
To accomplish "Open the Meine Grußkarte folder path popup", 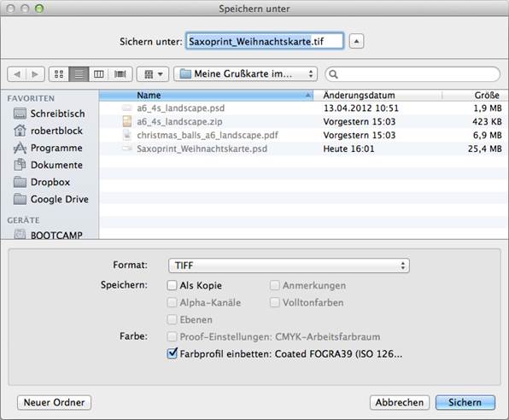I will click(x=245, y=74).
